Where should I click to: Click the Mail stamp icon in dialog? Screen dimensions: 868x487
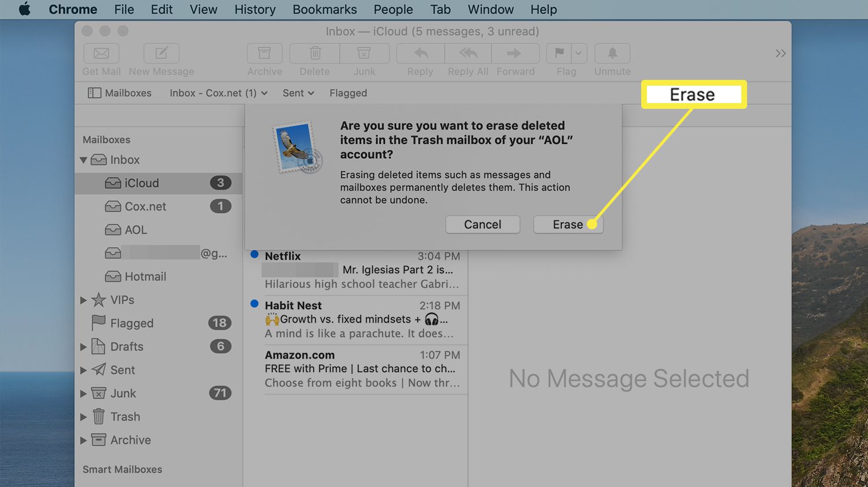pos(296,147)
